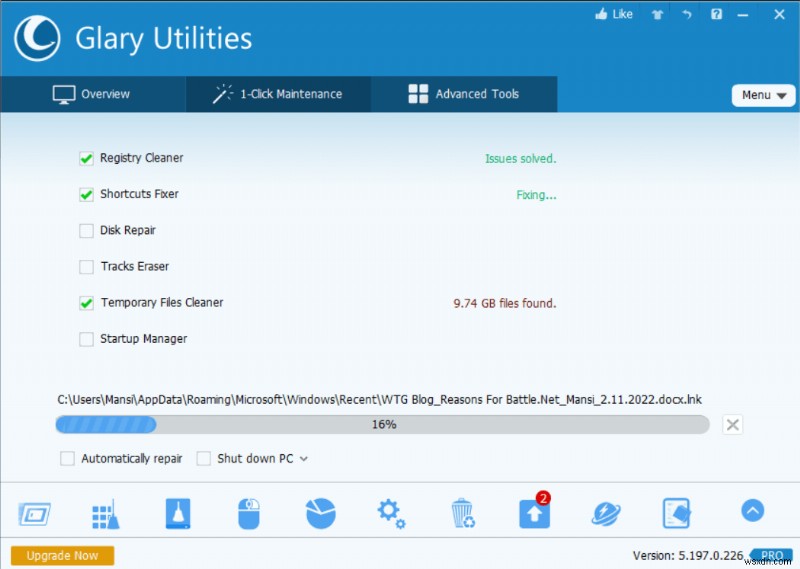Open the Registry Cleaner grid-and-broom icon
The image size is (800, 569).
(106, 514)
